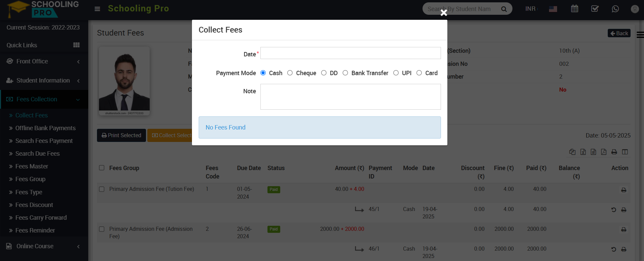This screenshot has width=644, height=261.
Task: Click the search magnifier icon
Action: coord(504,9)
